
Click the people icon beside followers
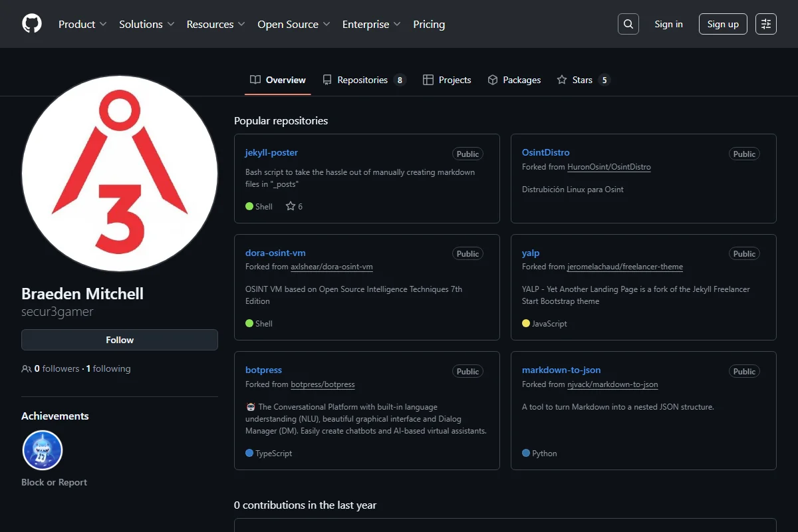27,368
